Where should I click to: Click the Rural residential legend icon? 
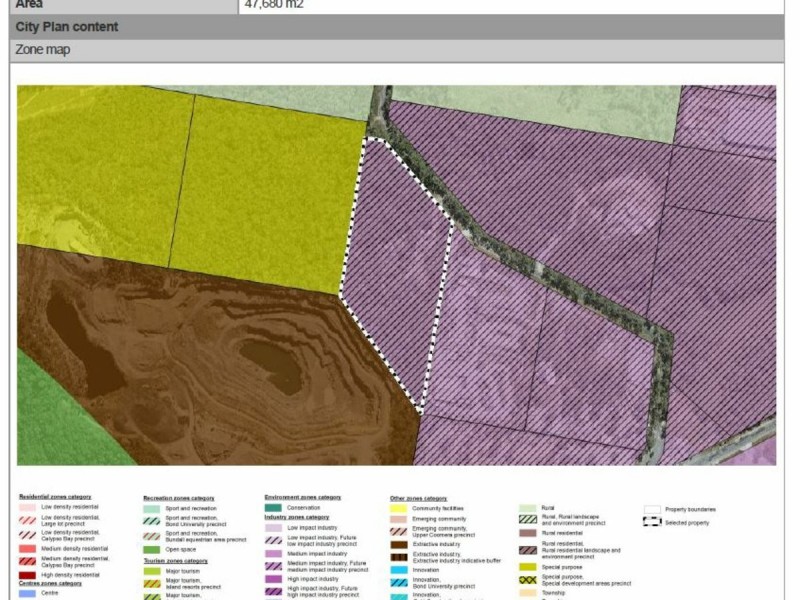point(528,533)
